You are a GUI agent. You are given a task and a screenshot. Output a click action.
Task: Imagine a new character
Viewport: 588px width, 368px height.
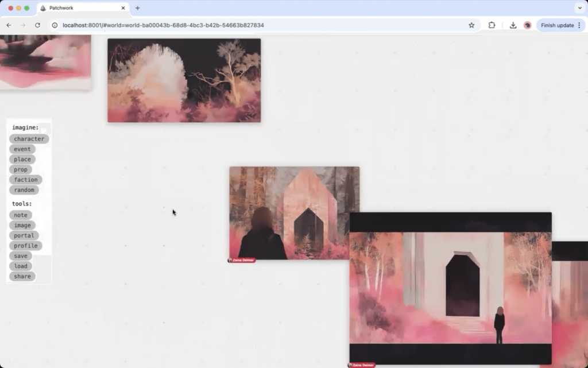[x=29, y=139]
